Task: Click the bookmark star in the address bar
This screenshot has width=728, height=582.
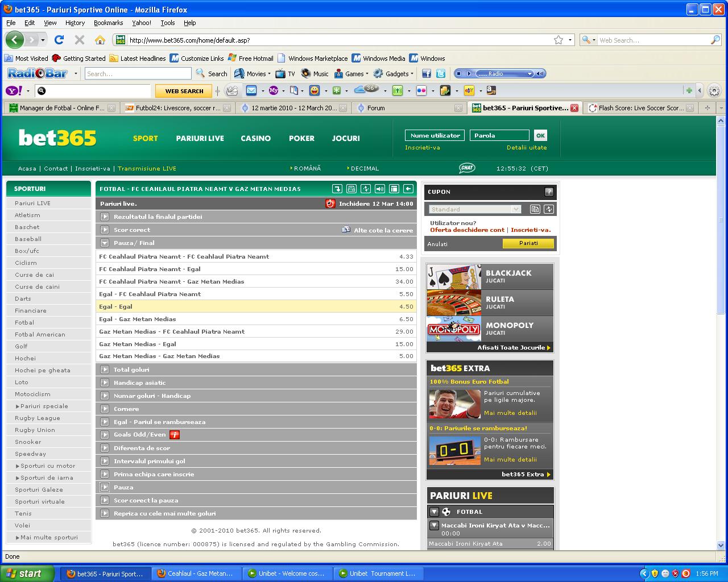Action: (559, 40)
